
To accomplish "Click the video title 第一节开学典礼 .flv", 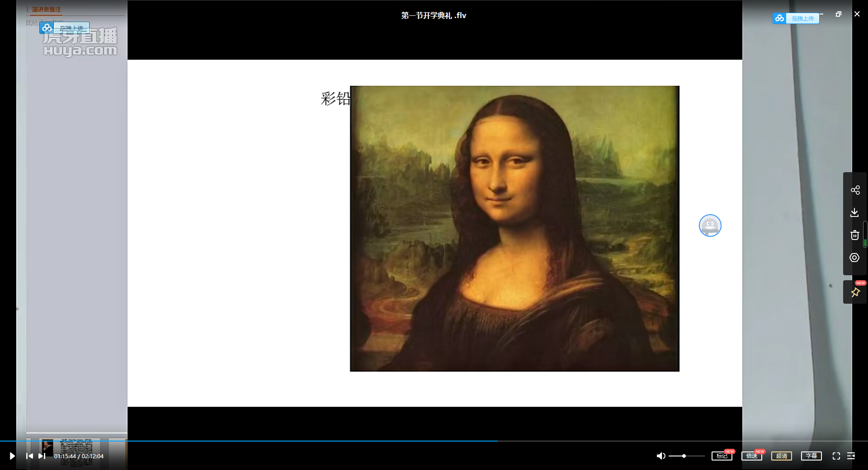I will (434, 15).
